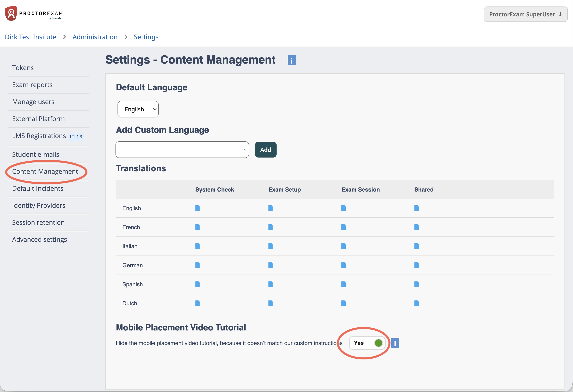Click the Spanish row label
This screenshot has height=392, width=573.
132,284
